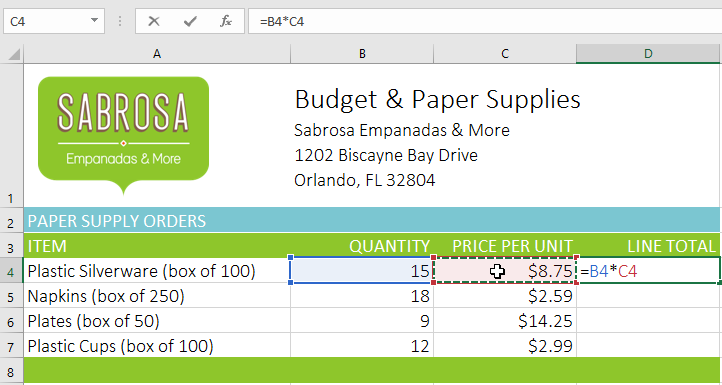Select row 1 header
This screenshot has width=722, height=385.
(x=12, y=135)
